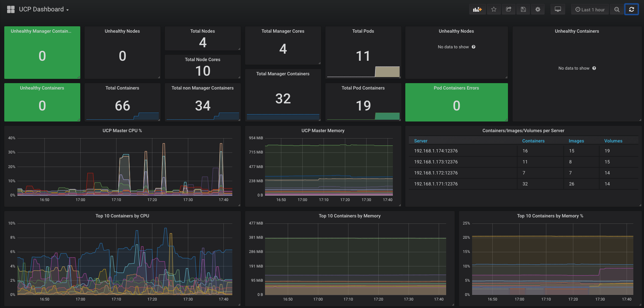Open the Total Pod Containers panel title
This screenshot has height=308, width=644.
pos(363,88)
